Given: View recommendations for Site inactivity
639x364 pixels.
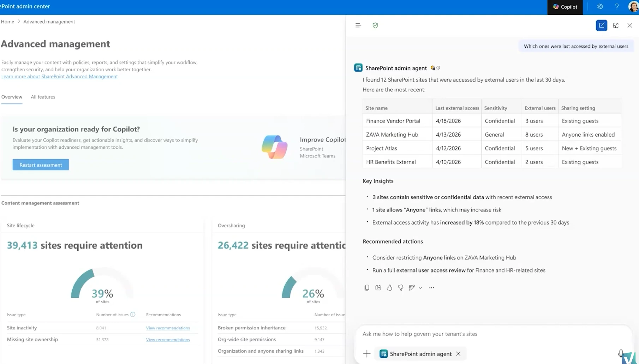Looking at the screenshot, I should [168, 328].
